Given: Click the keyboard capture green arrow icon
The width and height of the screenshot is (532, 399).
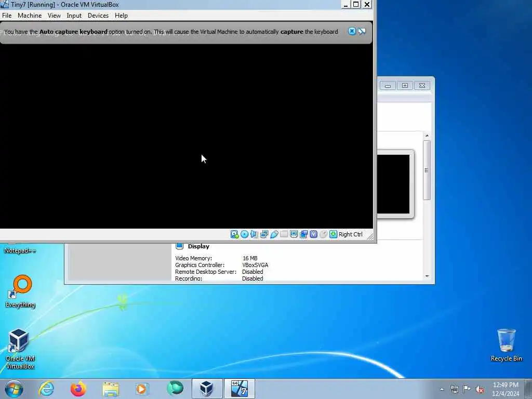Looking at the screenshot, I should coord(333,234).
